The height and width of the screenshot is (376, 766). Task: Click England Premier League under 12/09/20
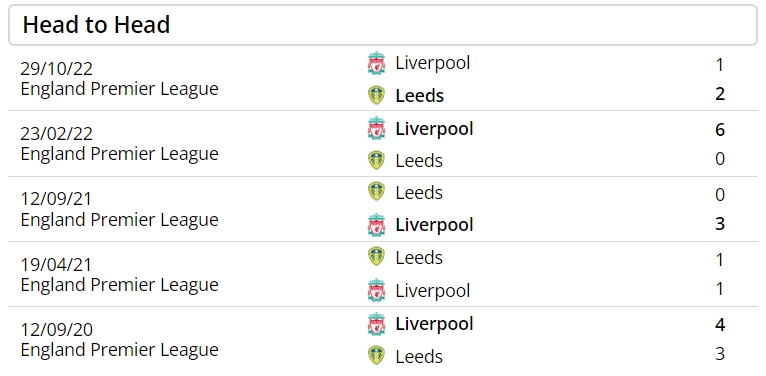(119, 350)
